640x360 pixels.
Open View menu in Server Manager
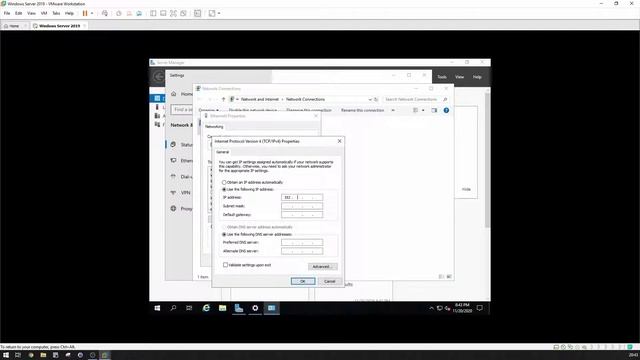click(460, 77)
